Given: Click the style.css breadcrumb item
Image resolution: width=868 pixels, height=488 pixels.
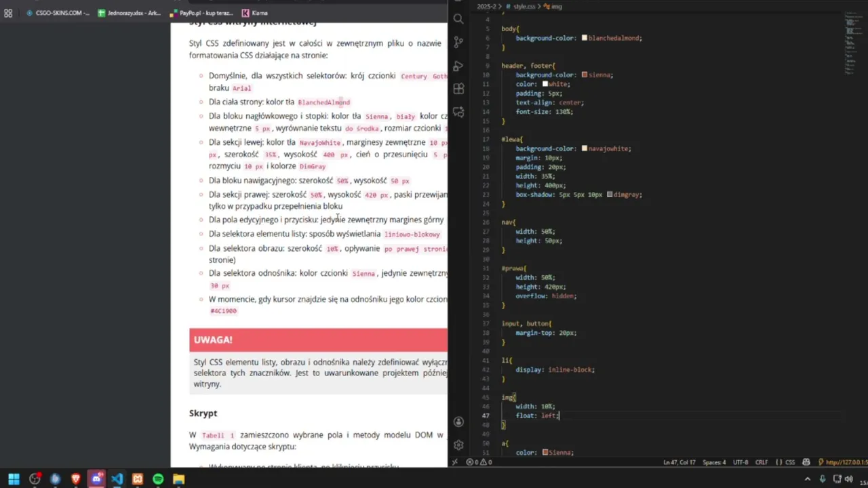Looking at the screenshot, I should pyautogui.click(x=521, y=6).
